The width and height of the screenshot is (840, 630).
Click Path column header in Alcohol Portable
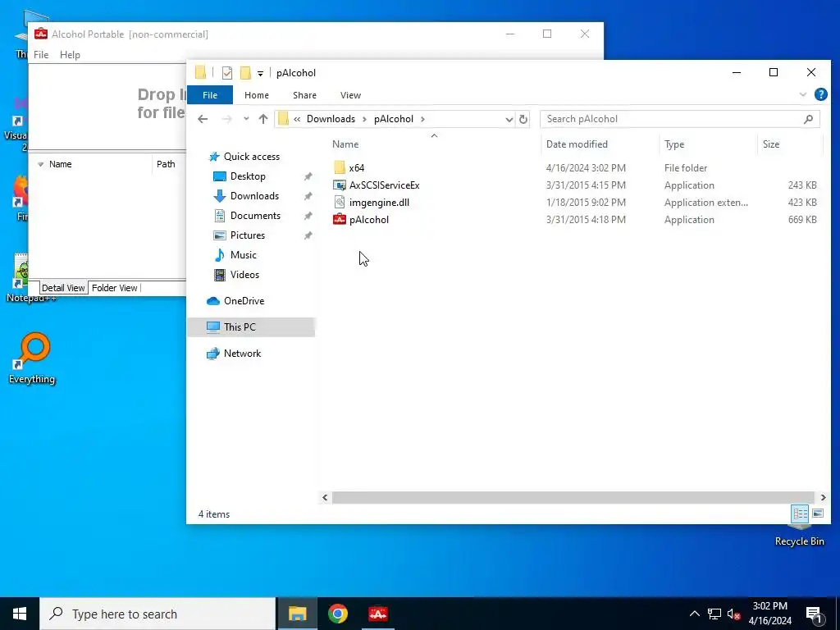pyautogui.click(x=166, y=164)
